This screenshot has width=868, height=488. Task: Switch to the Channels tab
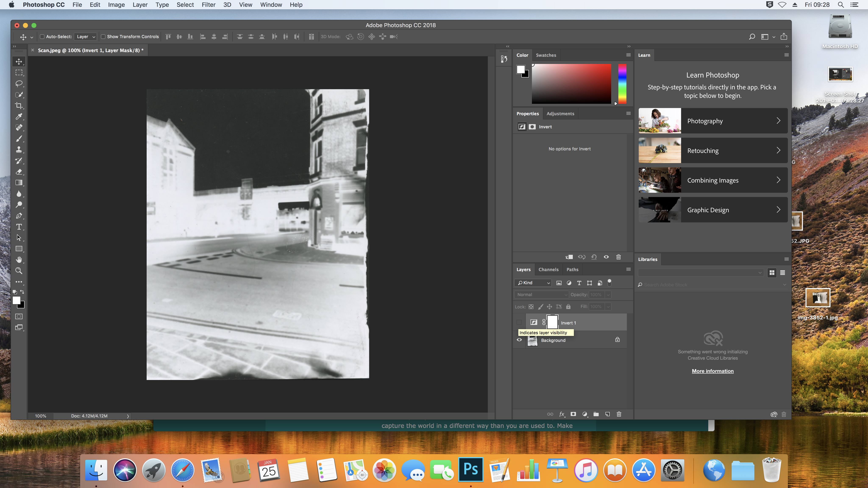[548, 269]
